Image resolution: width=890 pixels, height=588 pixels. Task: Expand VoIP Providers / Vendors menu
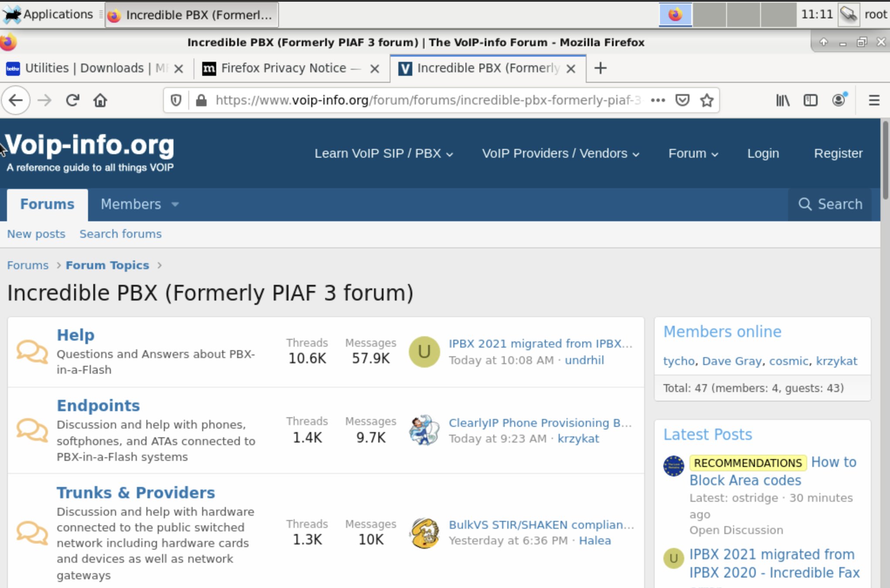pos(560,153)
